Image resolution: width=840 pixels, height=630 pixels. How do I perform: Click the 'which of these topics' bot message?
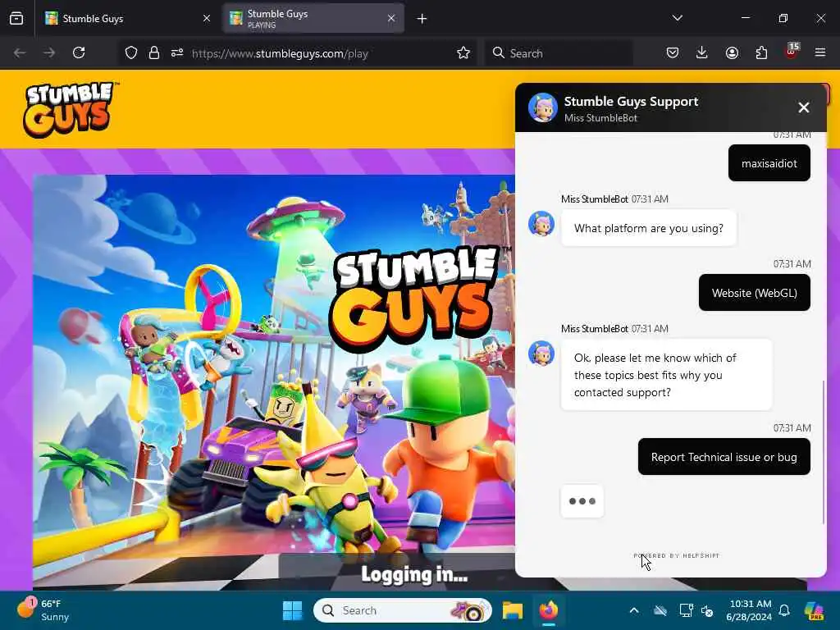point(666,375)
